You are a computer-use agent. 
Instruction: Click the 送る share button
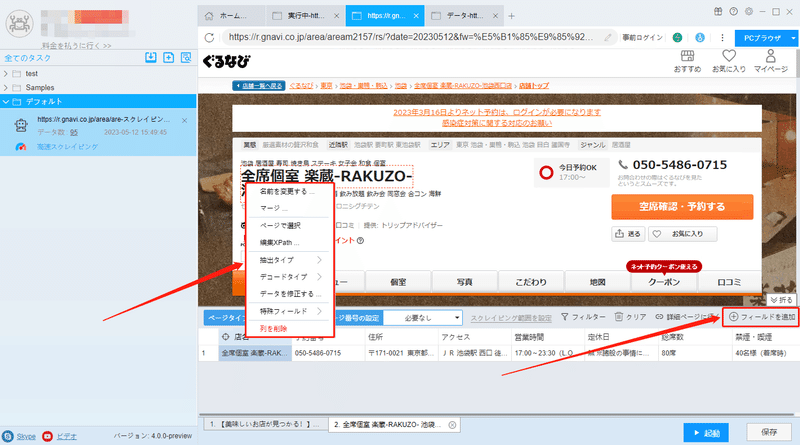pos(628,234)
